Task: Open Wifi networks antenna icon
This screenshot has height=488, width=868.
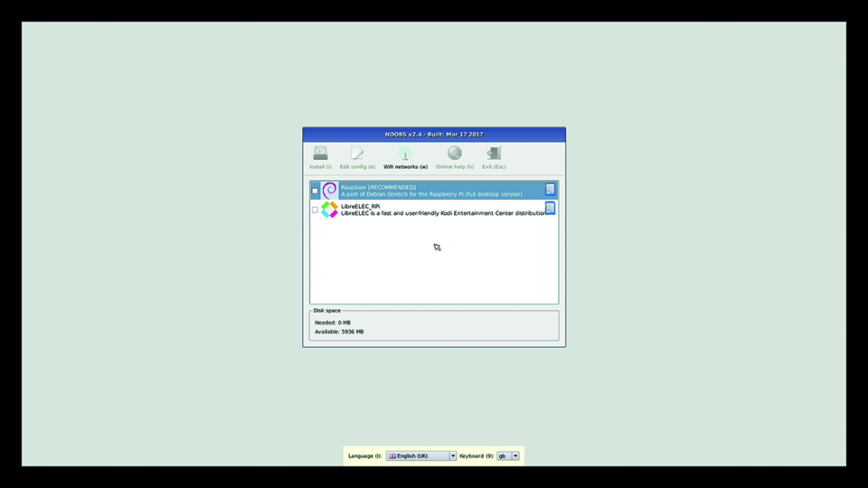Action: (405, 153)
